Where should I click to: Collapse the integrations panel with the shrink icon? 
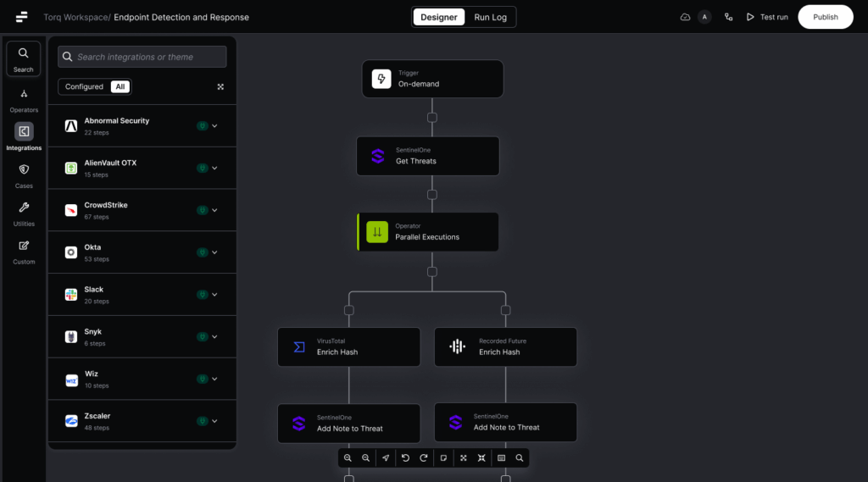coord(220,86)
